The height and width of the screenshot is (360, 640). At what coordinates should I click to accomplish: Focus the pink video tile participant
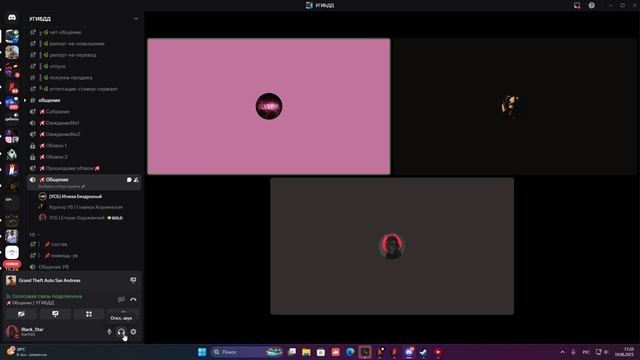click(x=269, y=107)
